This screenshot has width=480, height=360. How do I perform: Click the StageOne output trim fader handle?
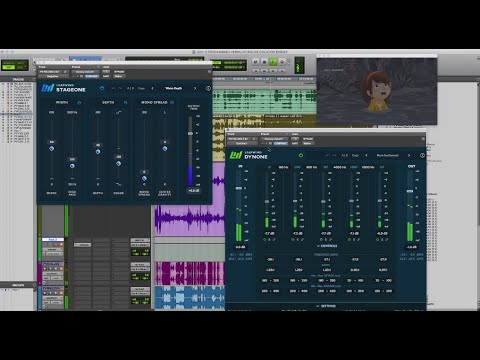coord(190,133)
